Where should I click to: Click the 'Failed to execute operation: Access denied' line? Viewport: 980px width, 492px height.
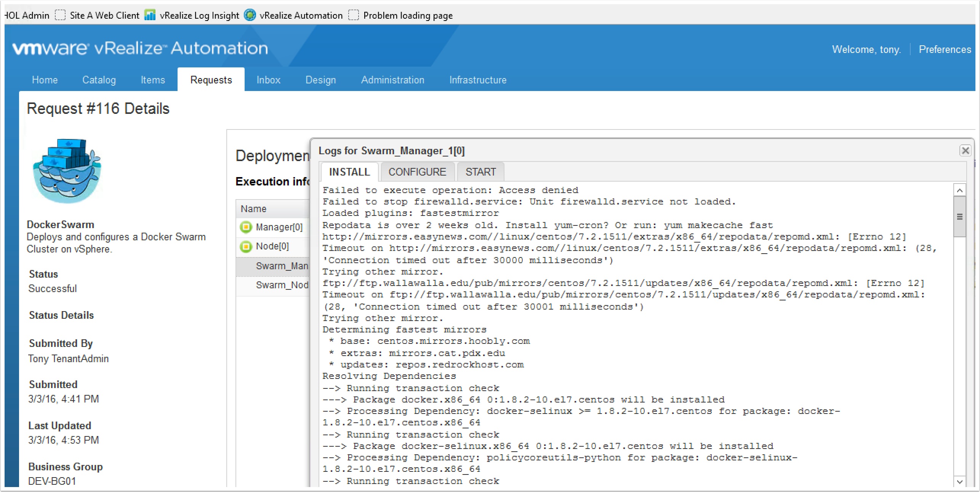click(450, 190)
